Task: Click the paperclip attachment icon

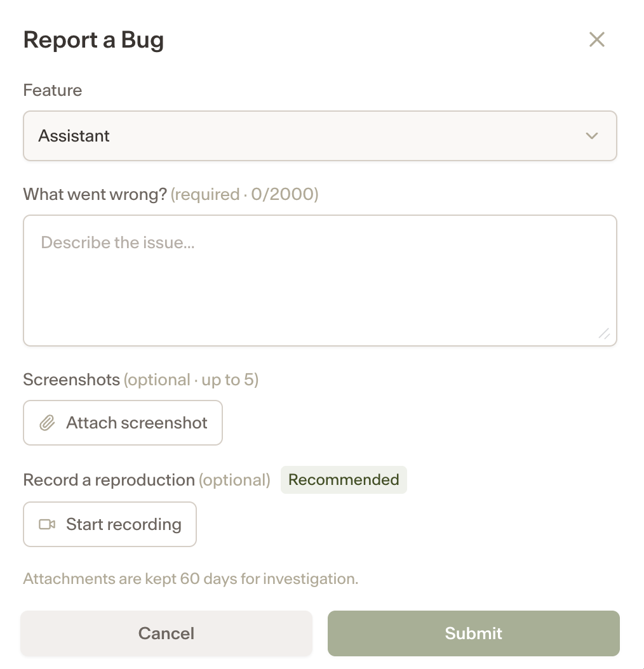Action: 48,423
